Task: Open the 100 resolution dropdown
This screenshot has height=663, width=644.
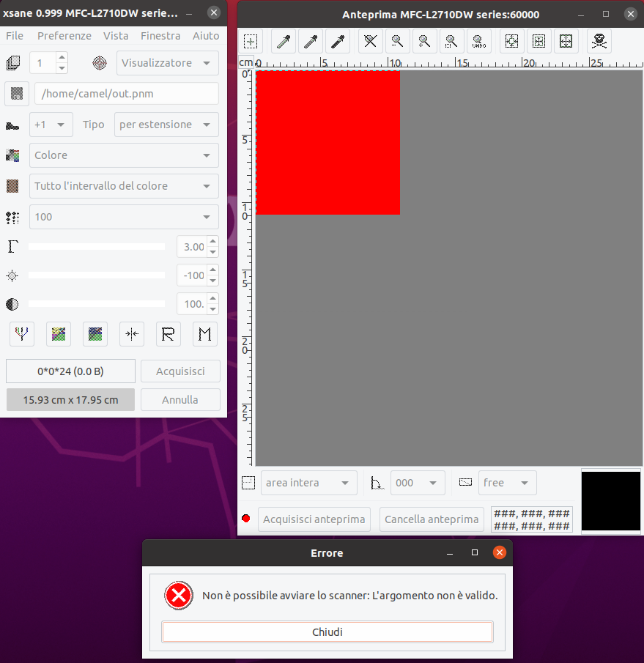Action: point(124,217)
